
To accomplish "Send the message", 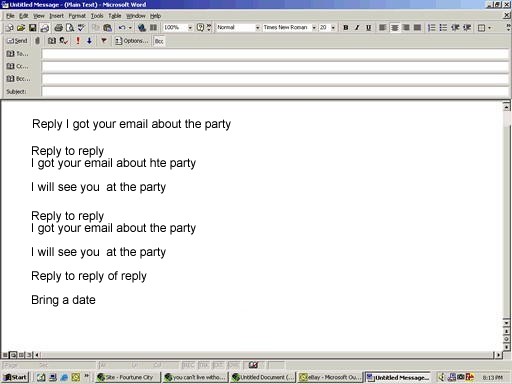I will pyautogui.click(x=17, y=41).
